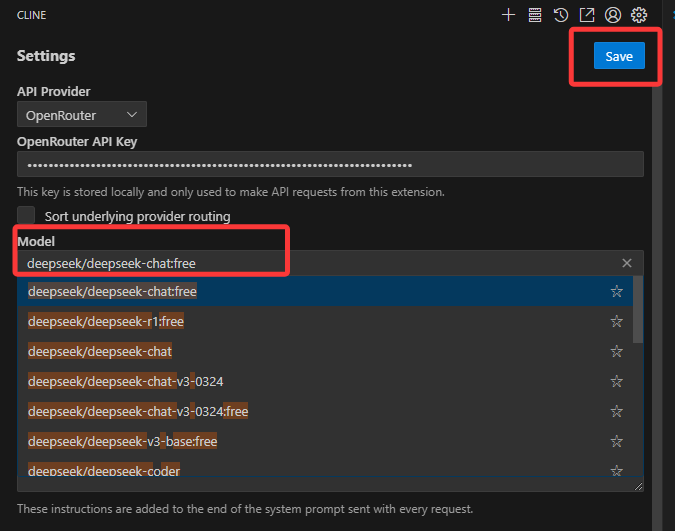Image resolution: width=675 pixels, height=531 pixels.
Task: Click the Settings gear icon
Action: [640, 15]
